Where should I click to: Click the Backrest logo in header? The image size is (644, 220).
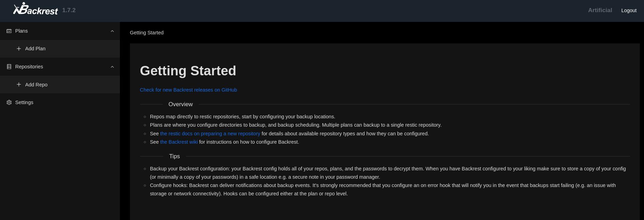(35, 9)
